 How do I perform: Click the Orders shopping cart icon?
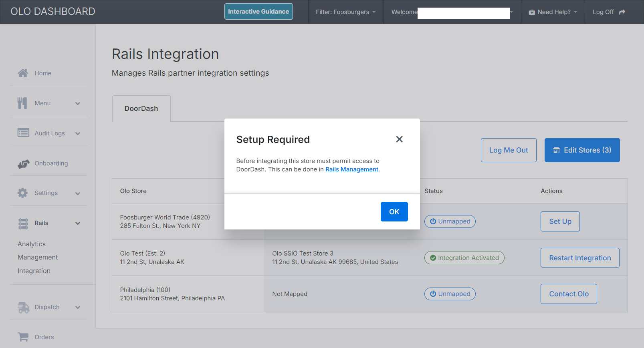coord(23,337)
